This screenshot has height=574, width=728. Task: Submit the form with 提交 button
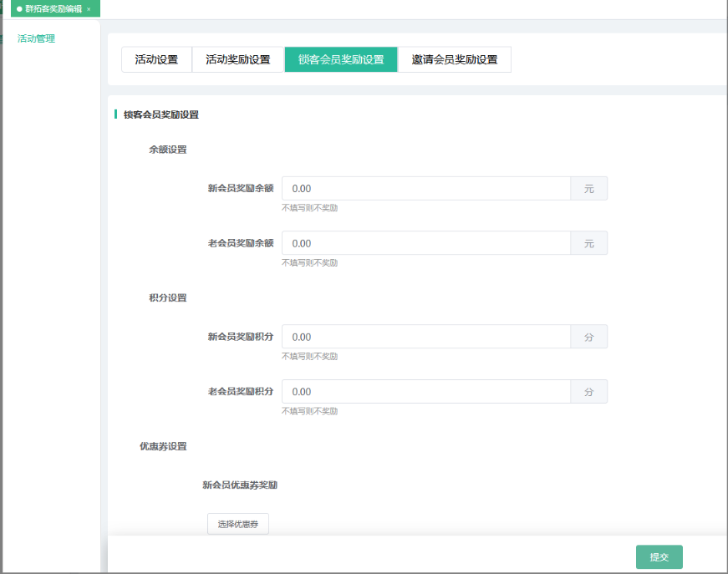pos(659,557)
